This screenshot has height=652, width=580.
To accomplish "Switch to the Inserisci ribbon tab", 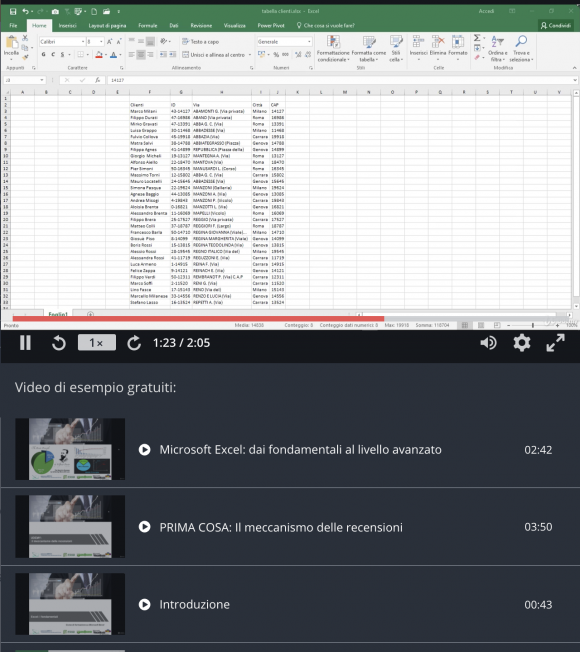I will point(67,25).
